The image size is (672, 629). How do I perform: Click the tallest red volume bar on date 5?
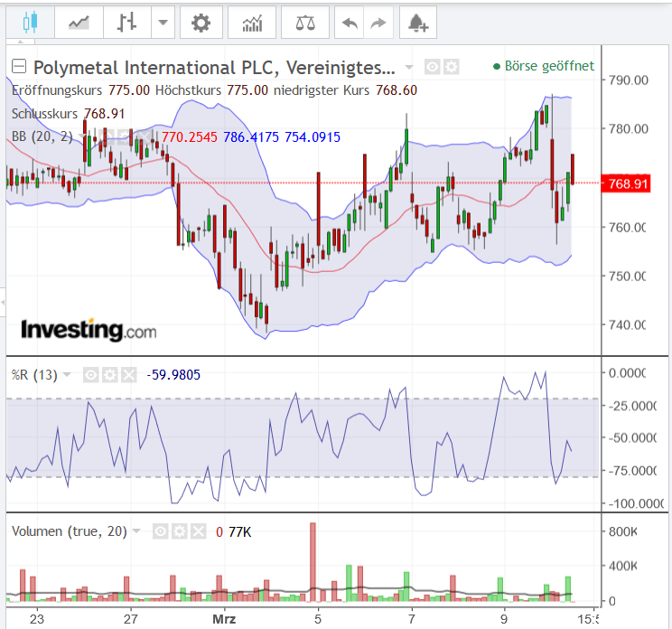[313, 562]
